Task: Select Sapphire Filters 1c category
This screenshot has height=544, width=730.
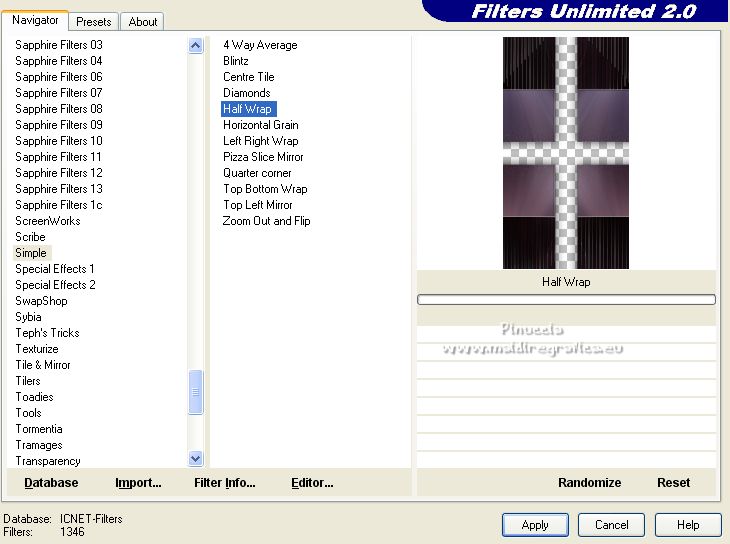Action: coord(59,204)
